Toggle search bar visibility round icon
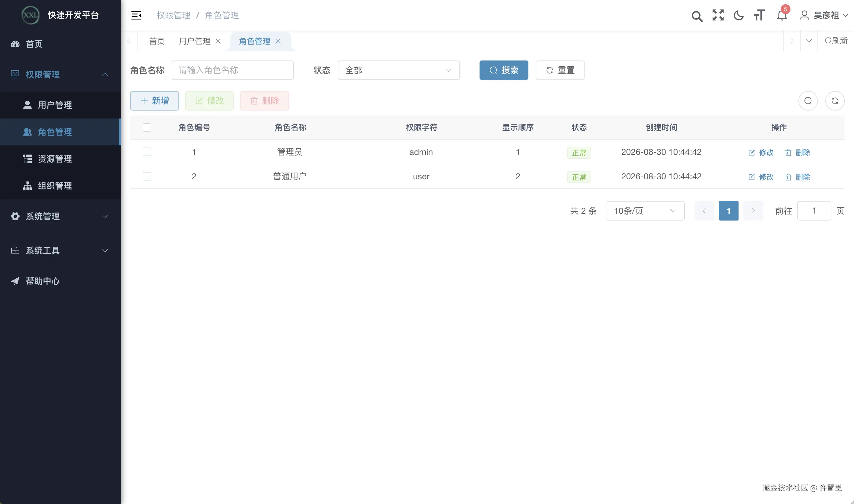This screenshot has width=854, height=504. tap(808, 101)
